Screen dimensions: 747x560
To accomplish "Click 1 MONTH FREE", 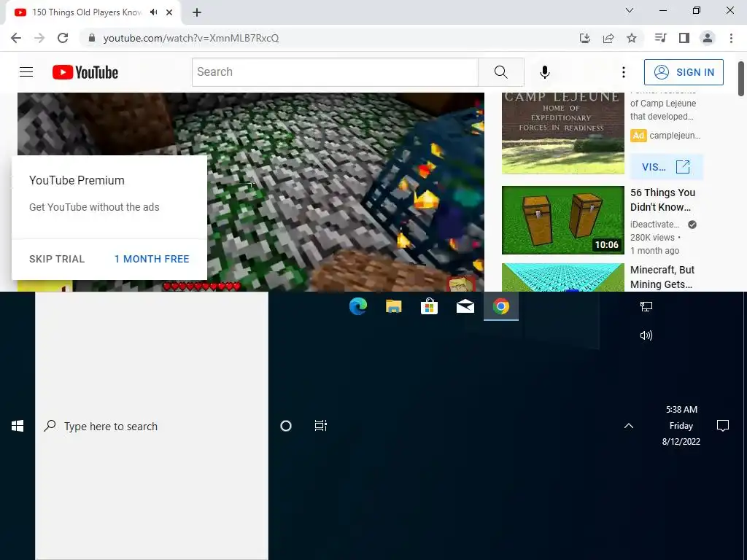I will pos(152,259).
